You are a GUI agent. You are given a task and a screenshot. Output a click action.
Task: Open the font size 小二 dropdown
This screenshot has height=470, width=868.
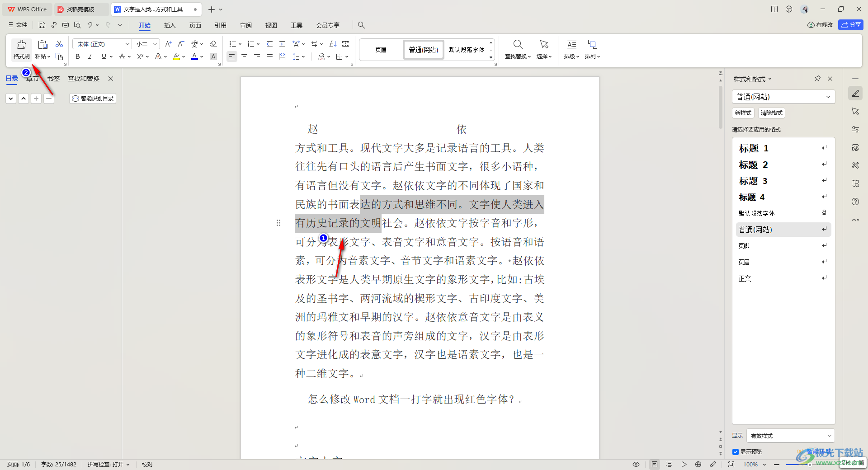pos(155,44)
